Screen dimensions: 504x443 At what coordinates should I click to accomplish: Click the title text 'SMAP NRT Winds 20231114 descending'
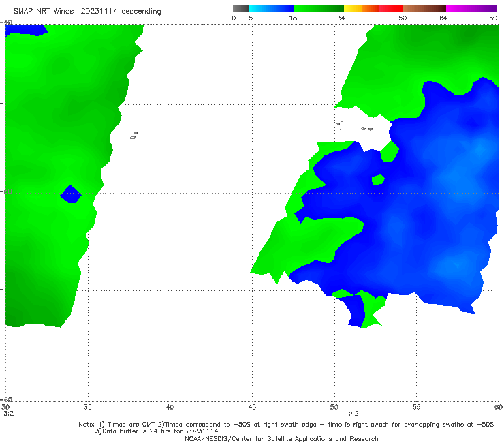[x=87, y=12]
